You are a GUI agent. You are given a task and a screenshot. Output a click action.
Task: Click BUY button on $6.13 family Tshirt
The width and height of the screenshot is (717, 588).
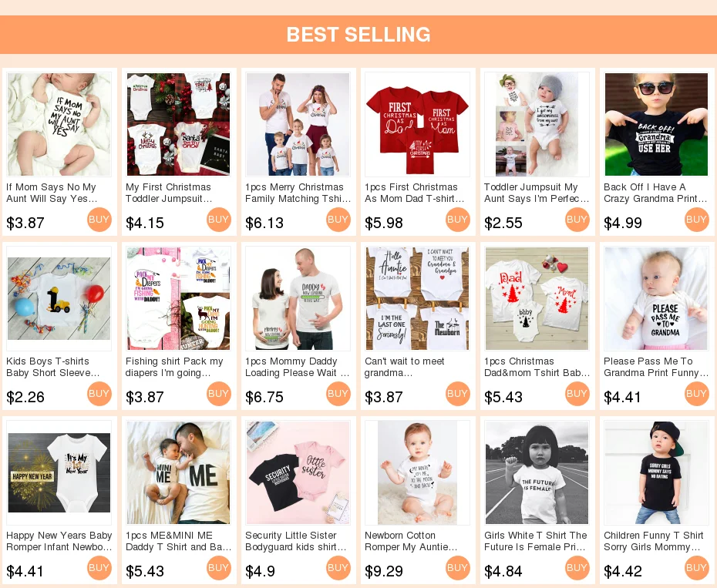pyautogui.click(x=338, y=220)
